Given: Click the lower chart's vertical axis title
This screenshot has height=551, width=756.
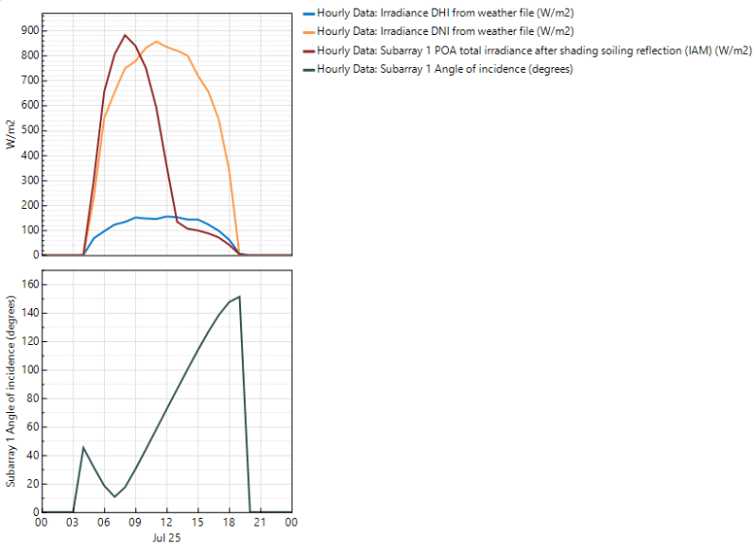Looking at the screenshot, I should point(11,393).
